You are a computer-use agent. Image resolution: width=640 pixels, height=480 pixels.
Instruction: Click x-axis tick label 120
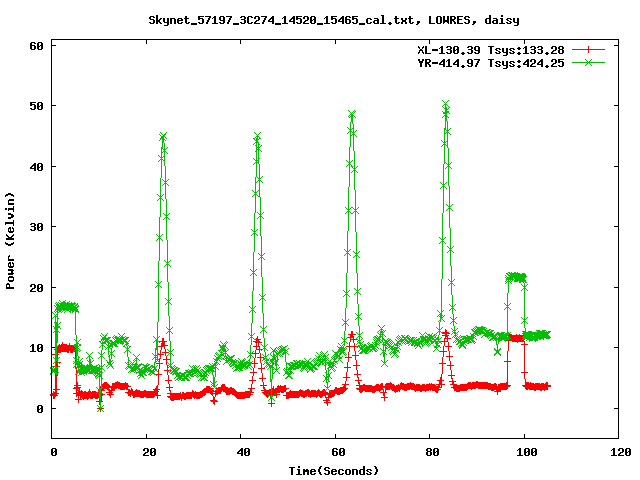click(x=620, y=452)
